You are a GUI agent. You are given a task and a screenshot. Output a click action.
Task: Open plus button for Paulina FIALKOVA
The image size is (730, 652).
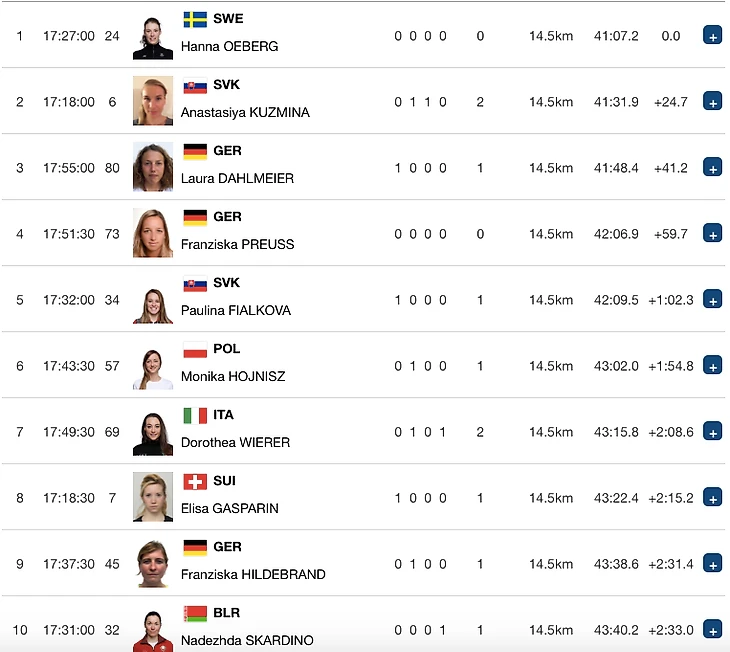[x=712, y=299]
